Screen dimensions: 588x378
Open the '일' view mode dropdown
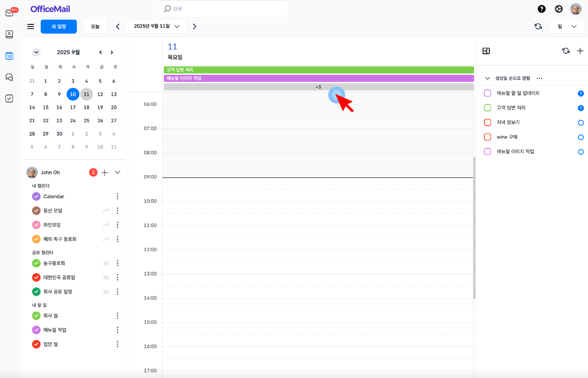(566, 26)
